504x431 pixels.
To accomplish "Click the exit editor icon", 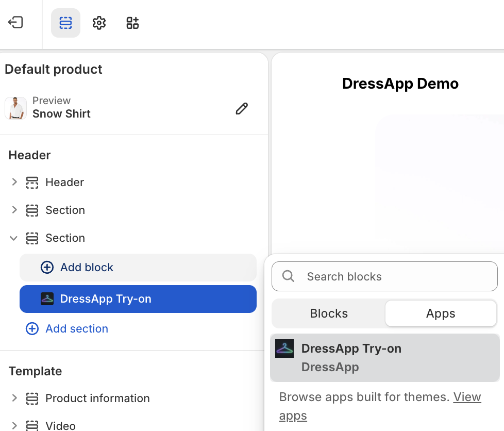I will click(x=15, y=23).
